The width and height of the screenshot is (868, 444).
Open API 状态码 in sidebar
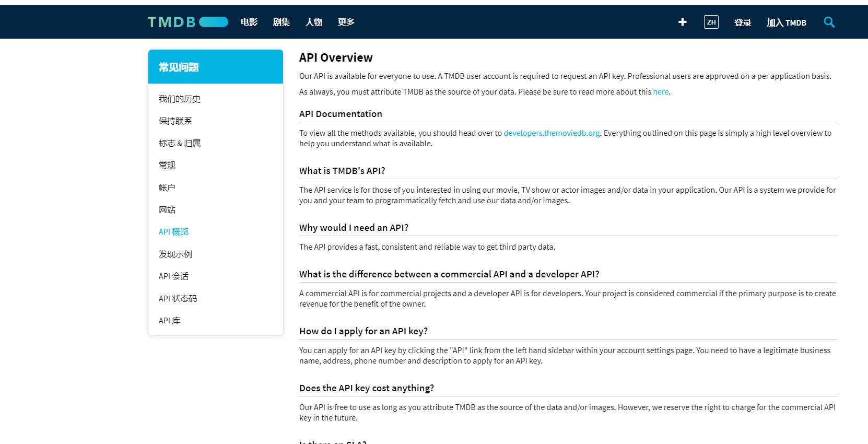pos(178,298)
